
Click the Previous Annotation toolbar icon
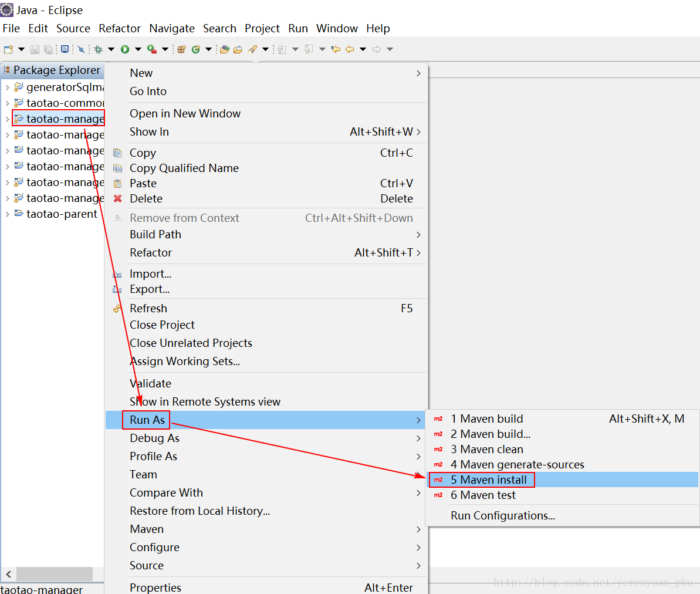pyautogui.click(x=309, y=49)
